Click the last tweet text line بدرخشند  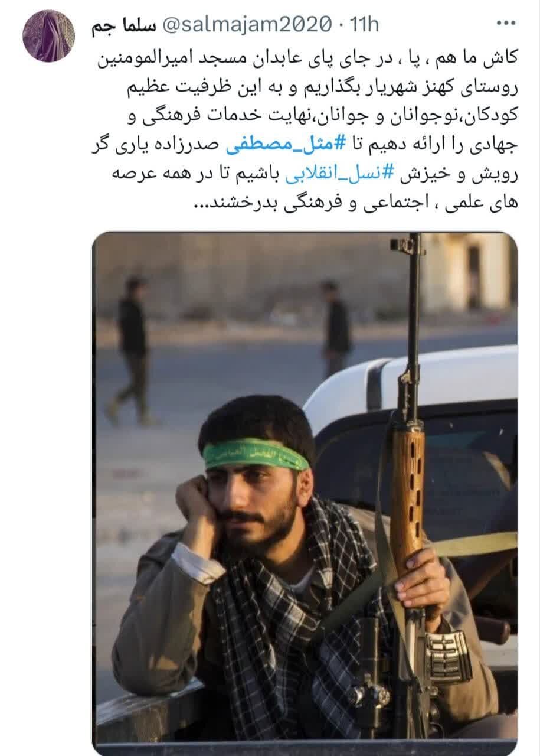pyautogui.click(x=354, y=204)
